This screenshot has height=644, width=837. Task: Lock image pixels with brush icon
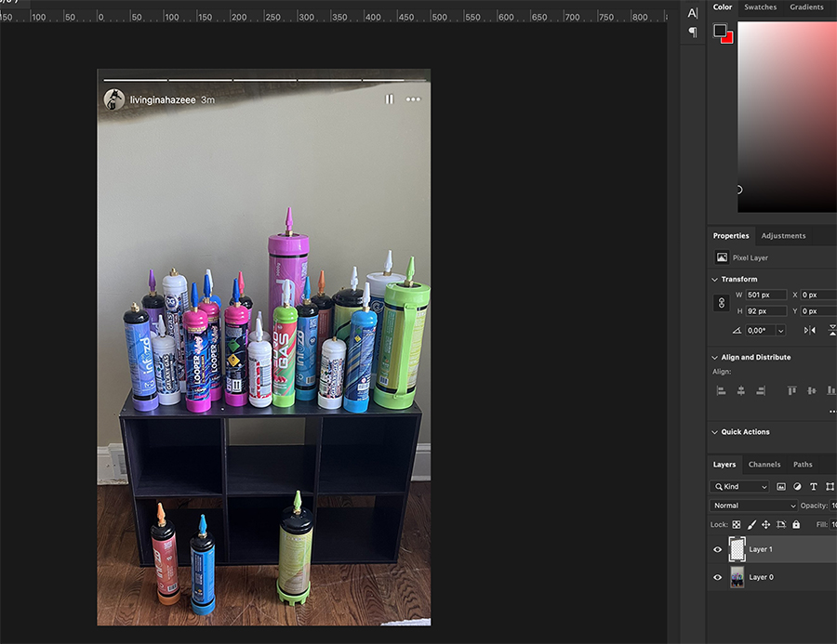coord(751,524)
